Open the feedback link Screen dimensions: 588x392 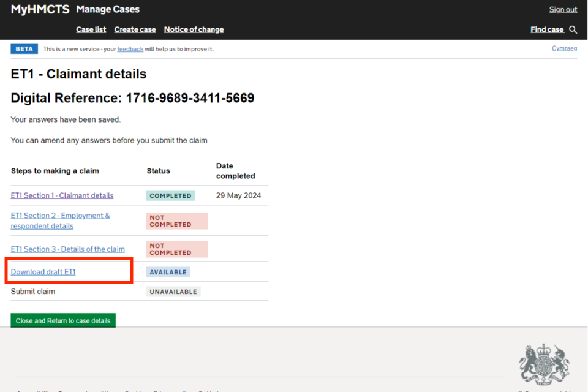pos(130,49)
